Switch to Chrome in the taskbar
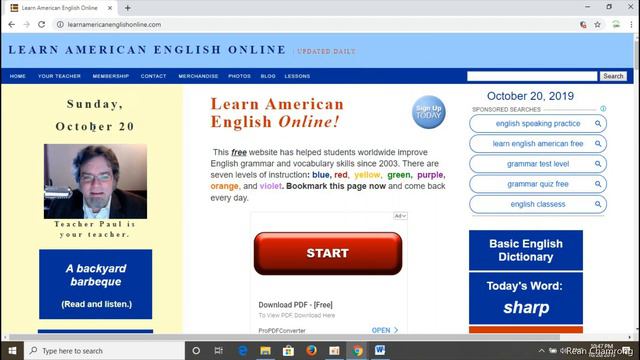This screenshot has height=360, width=640. tap(358, 351)
